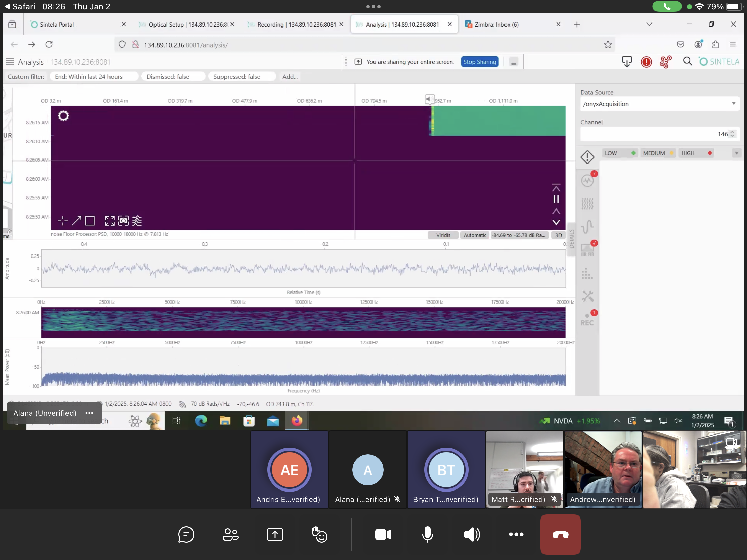Take a waterfall snapshot with camera icon
The image size is (747, 560).
[124, 221]
